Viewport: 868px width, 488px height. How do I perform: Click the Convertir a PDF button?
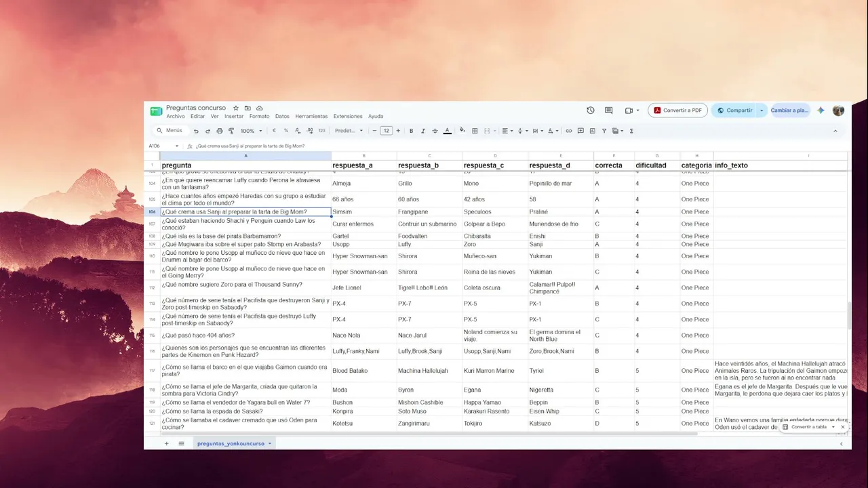pos(677,110)
